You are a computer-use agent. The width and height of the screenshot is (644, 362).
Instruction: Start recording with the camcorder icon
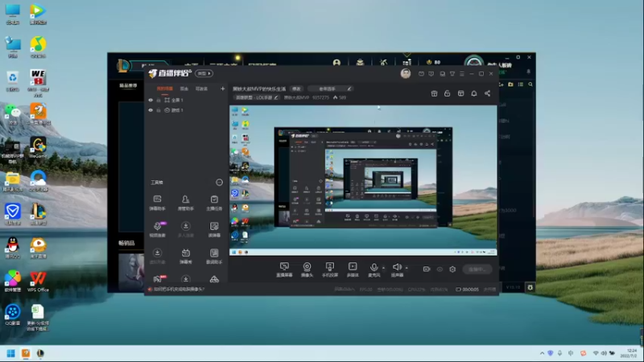coord(427,269)
